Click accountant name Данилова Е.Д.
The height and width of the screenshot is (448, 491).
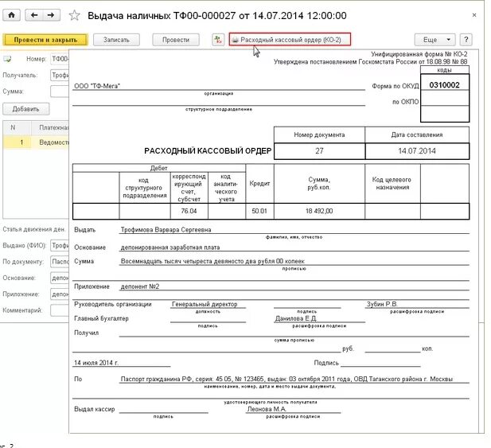[295, 318]
